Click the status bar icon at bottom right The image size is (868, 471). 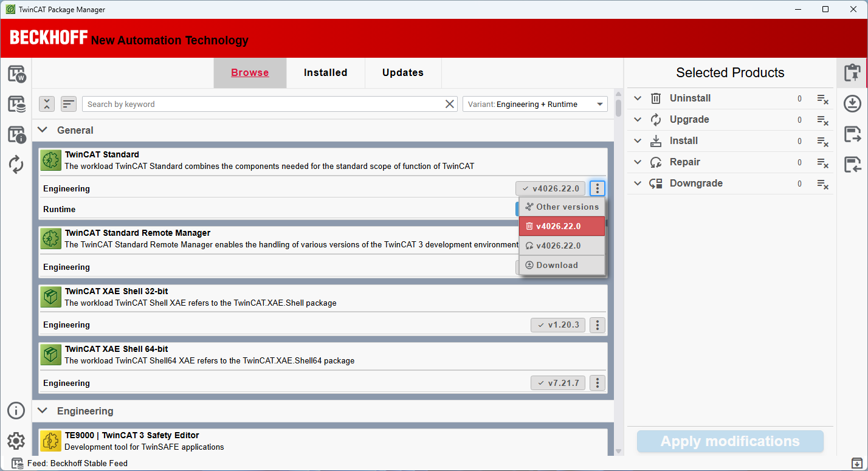pos(856,463)
